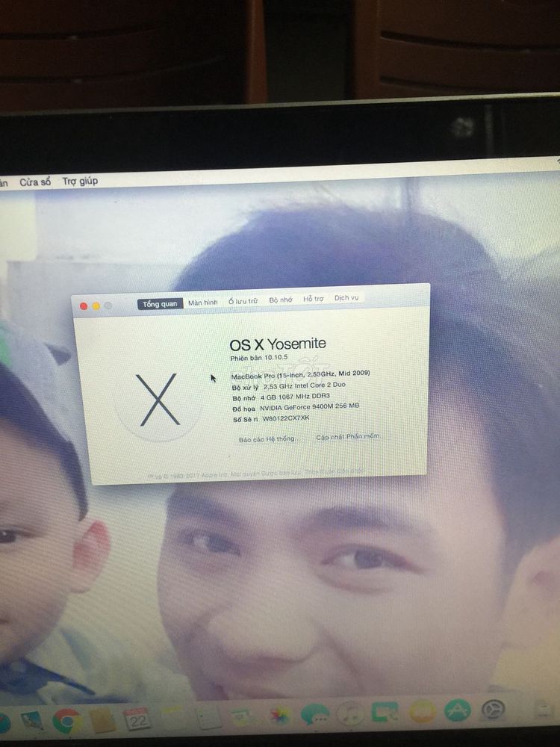Click the MacBook Pro 15-inch model line
Image resolution: width=560 pixels, height=747 pixels.
click(300, 374)
